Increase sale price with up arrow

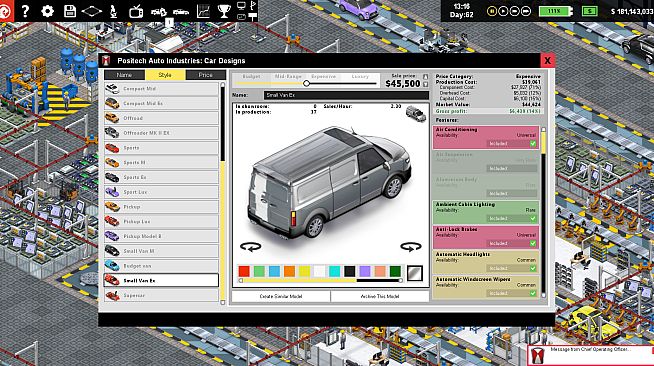pos(425,77)
